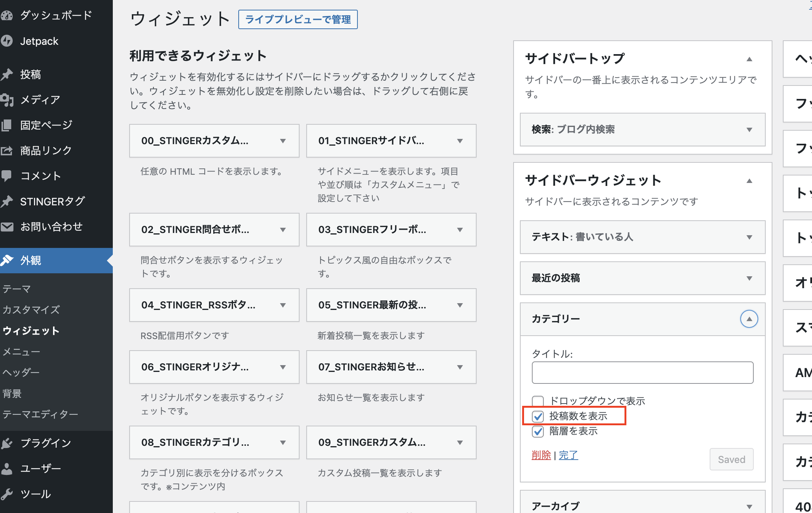Uncheck the 階層を表示 checkbox
This screenshot has height=513, width=812.
coord(537,431)
